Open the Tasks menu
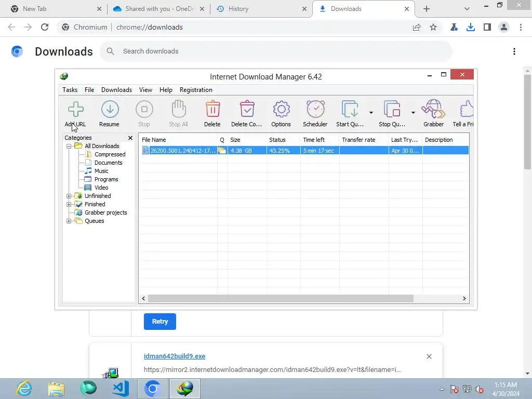This screenshot has height=399, width=532. (x=70, y=90)
